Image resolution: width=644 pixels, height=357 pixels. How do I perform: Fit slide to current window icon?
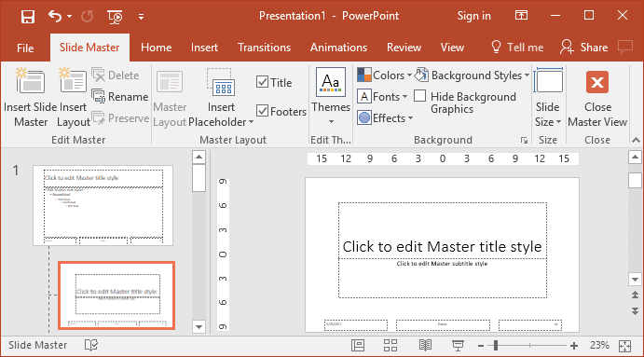[x=625, y=346]
